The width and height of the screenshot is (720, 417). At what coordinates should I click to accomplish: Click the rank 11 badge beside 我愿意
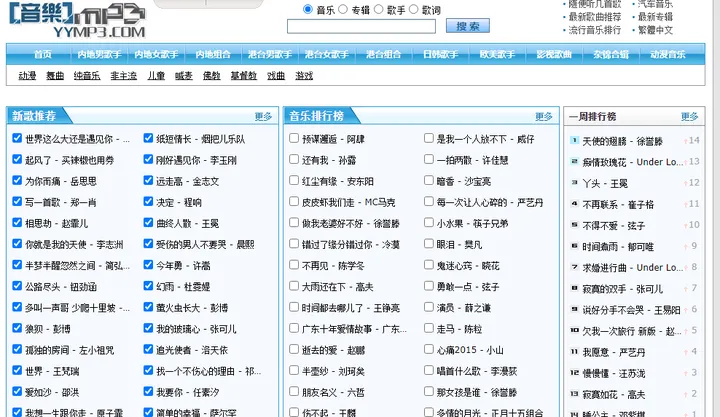point(574,351)
